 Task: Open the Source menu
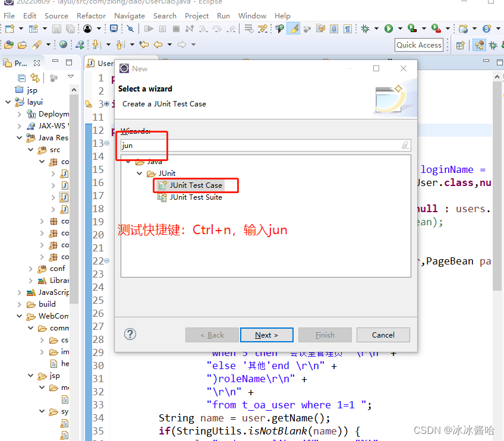click(x=56, y=15)
